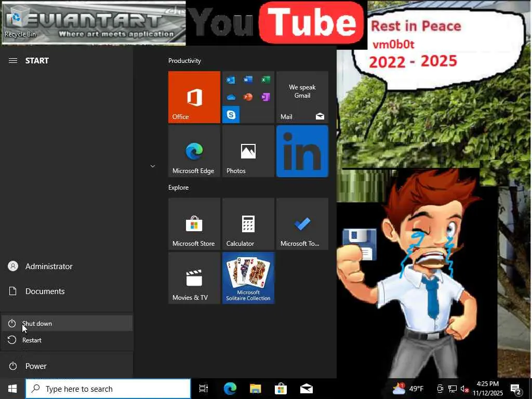This screenshot has height=399, width=532.
Task: Open the Documents folder
Action: (x=66, y=291)
